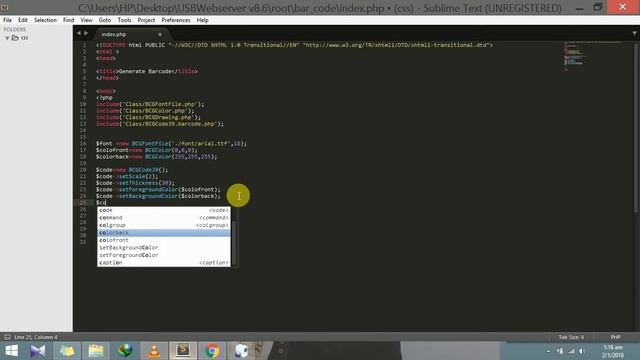Open the Tools menu
This screenshot has width=640, height=360.
(x=124, y=20)
